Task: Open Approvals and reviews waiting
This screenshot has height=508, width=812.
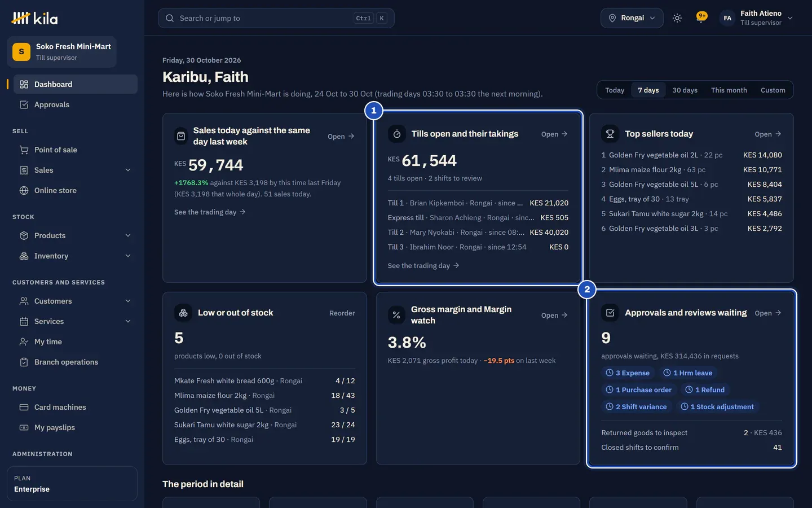Action: [768, 313]
